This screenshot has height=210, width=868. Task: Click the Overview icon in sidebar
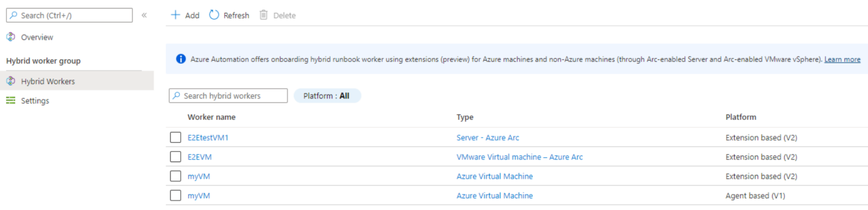(x=11, y=37)
